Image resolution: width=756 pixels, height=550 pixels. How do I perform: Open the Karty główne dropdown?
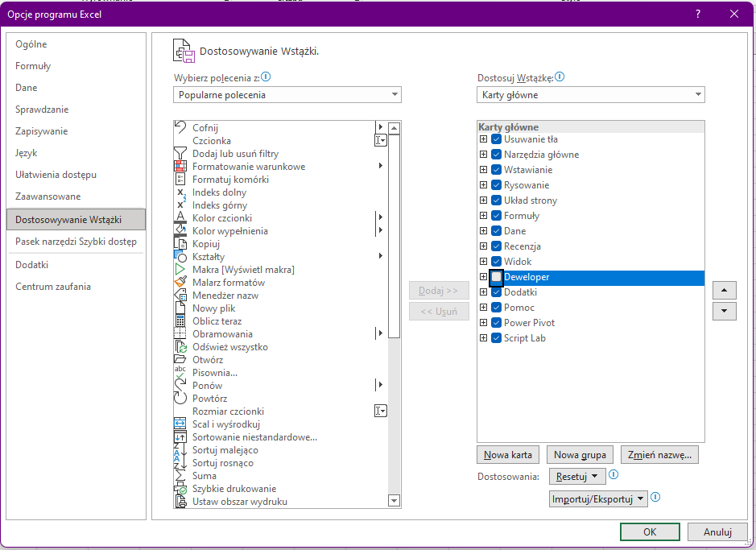(591, 95)
